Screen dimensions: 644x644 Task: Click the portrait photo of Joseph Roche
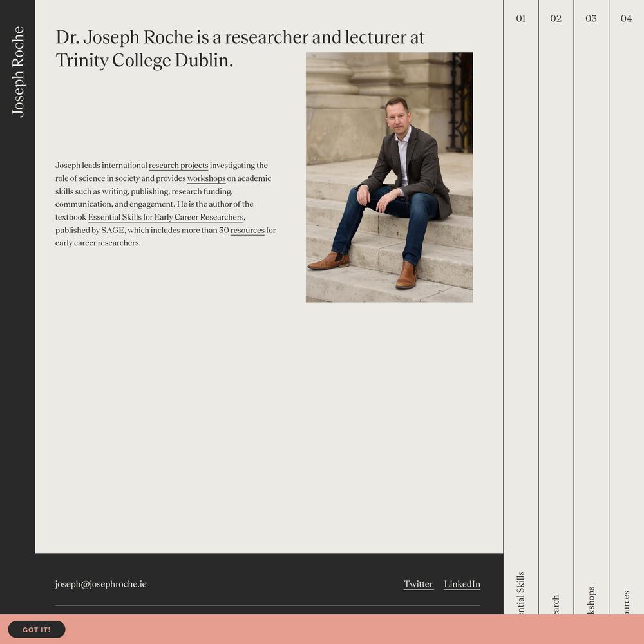click(389, 177)
